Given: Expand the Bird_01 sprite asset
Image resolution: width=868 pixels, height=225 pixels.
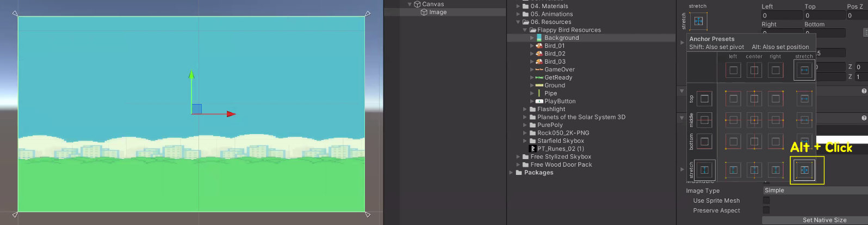Looking at the screenshot, I should click(532, 46).
